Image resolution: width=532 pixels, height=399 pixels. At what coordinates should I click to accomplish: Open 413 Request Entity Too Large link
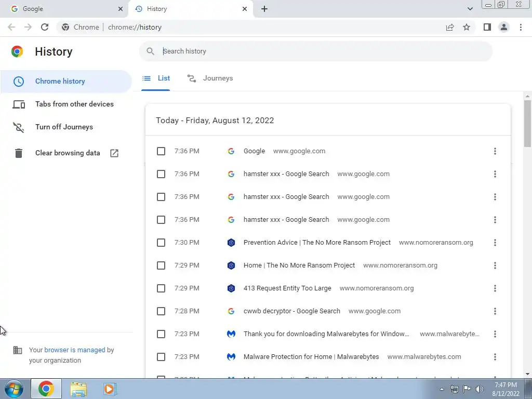pyautogui.click(x=287, y=288)
